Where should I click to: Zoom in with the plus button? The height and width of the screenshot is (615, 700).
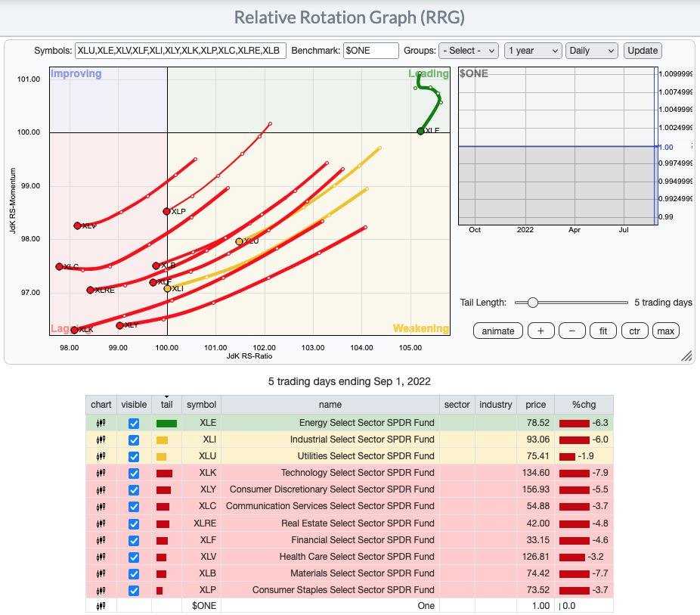tap(540, 331)
